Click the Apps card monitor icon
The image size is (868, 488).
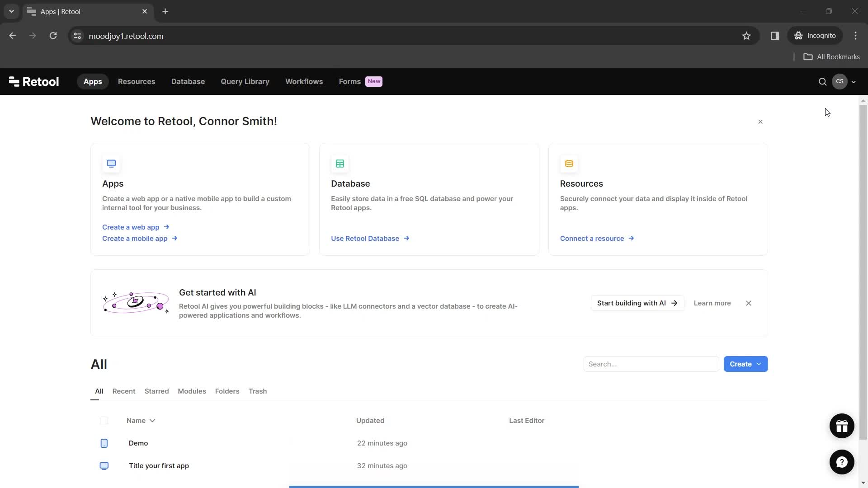click(x=111, y=164)
